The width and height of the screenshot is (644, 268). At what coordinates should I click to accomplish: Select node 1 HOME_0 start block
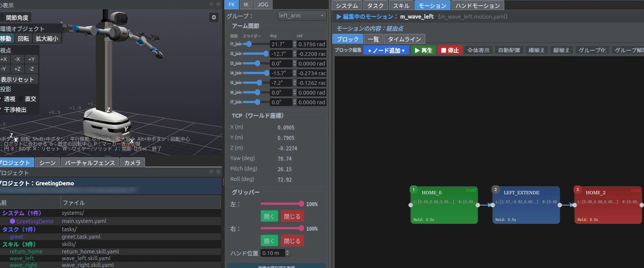pos(444,205)
